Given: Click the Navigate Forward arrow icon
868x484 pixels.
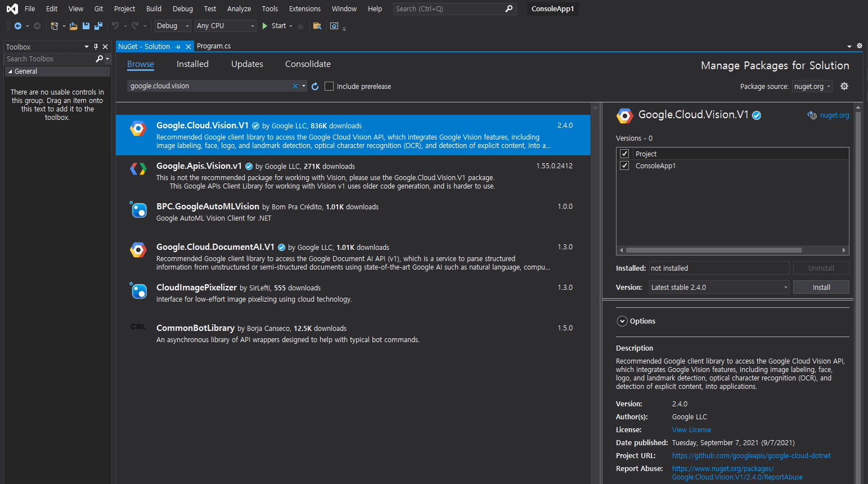Looking at the screenshot, I should 37,26.
